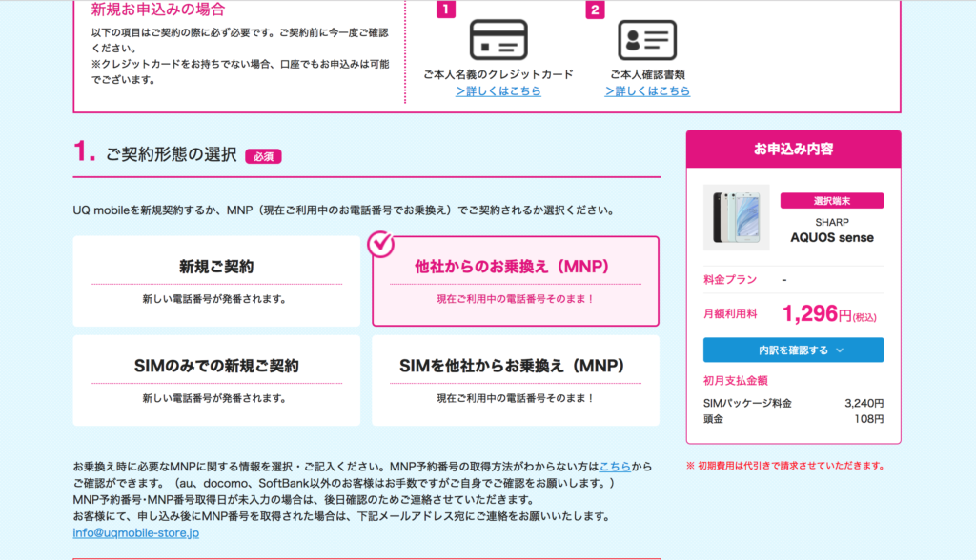The width and height of the screenshot is (976, 560).
Task: Click the '新規お申込みの場合' heading
Action: point(158,10)
